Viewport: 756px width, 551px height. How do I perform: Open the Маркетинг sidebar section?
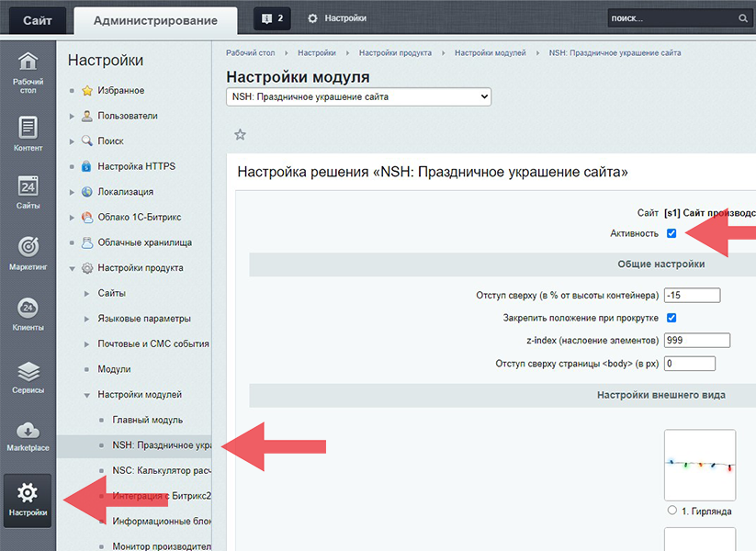28,254
